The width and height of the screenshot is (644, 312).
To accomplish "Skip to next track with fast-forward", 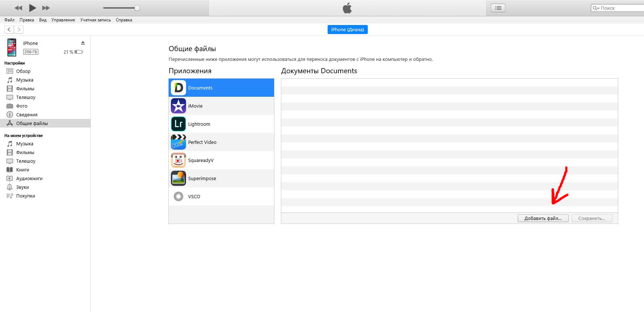I will (x=46, y=8).
